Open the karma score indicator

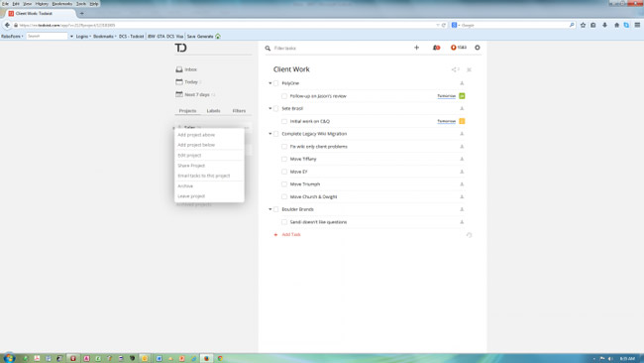[459, 48]
